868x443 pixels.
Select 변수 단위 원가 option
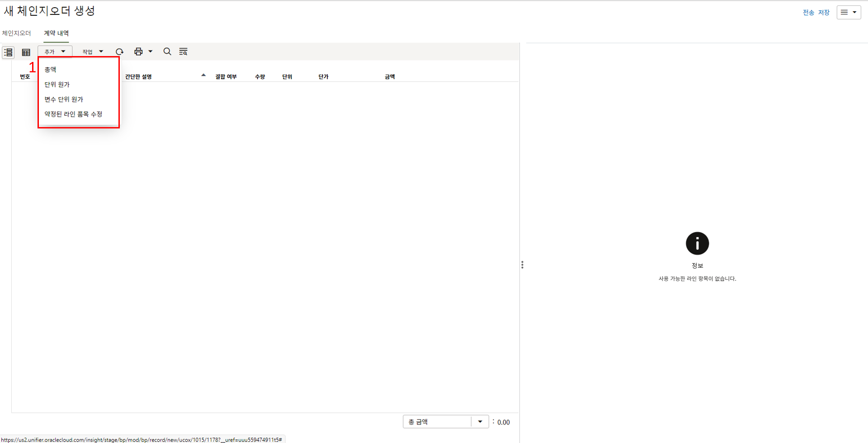(x=64, y=99)
